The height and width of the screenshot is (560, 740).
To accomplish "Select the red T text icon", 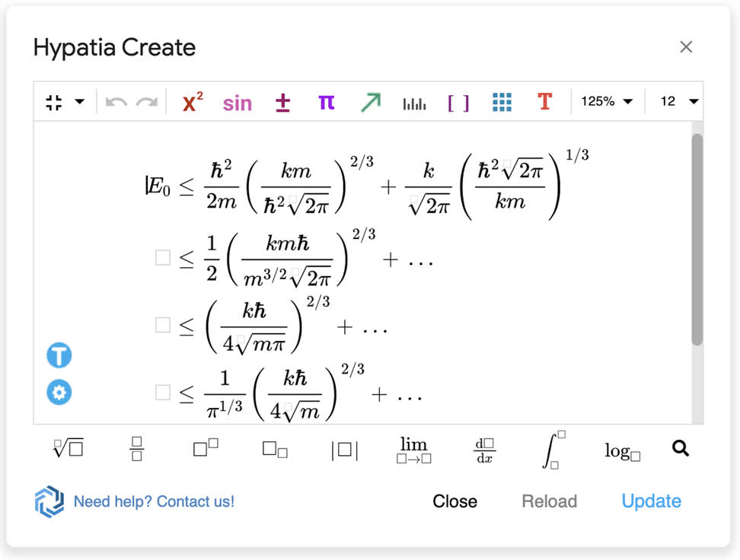I will click(544, 100).
